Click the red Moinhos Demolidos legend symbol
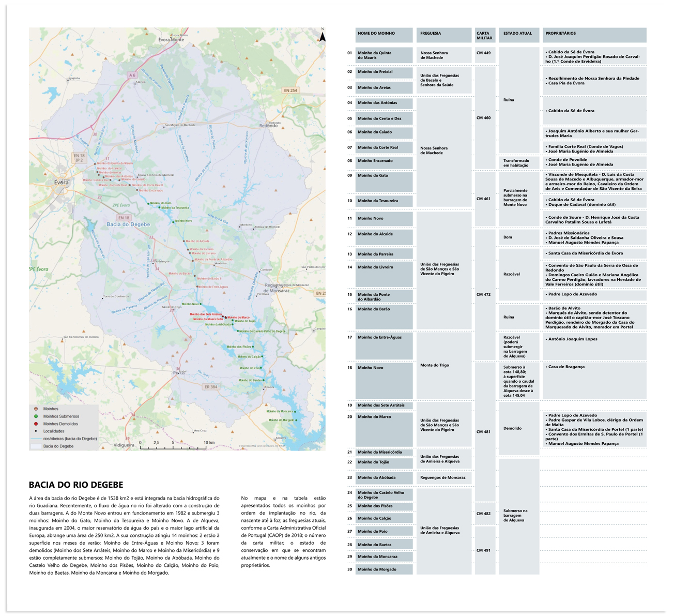This screenshot has height=616, width=674. [36, 424]
